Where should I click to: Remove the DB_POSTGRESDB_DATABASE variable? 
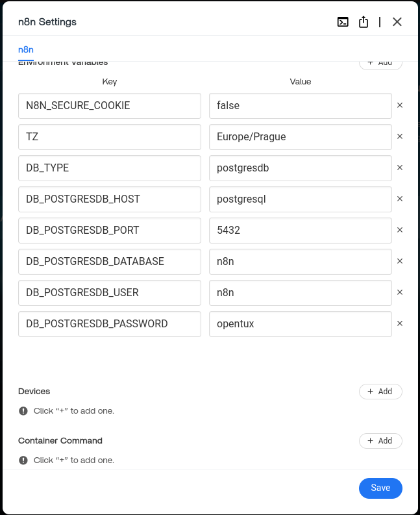pyautogui.click(x=400, y=262)
